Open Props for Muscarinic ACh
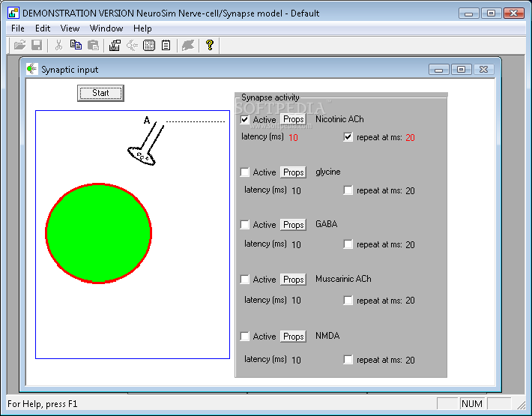Viewport: 532px width, 416px height. (293, 280)
